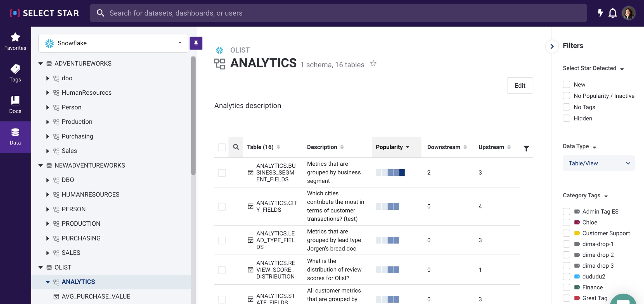The image size is (644, 304).
Task: Collapse the Filters panel arrow
Action: [552, 46]
